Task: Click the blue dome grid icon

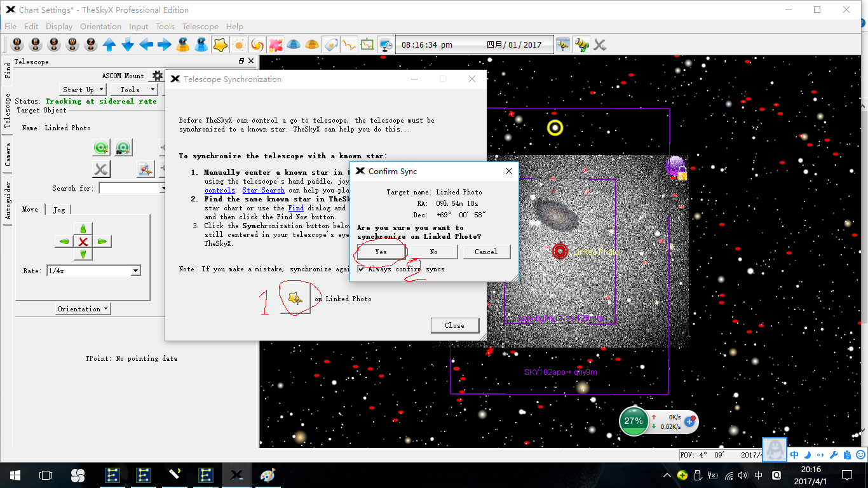Action: click(294, 44)
